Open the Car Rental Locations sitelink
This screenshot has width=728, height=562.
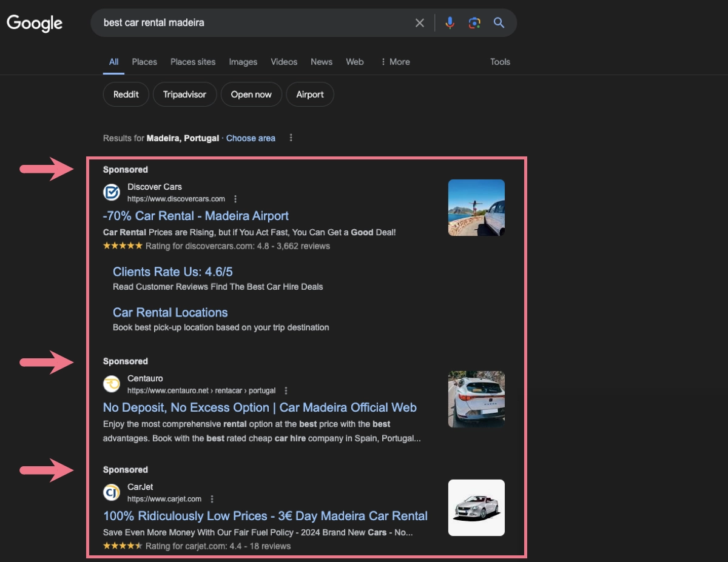[x=170, y=312]
